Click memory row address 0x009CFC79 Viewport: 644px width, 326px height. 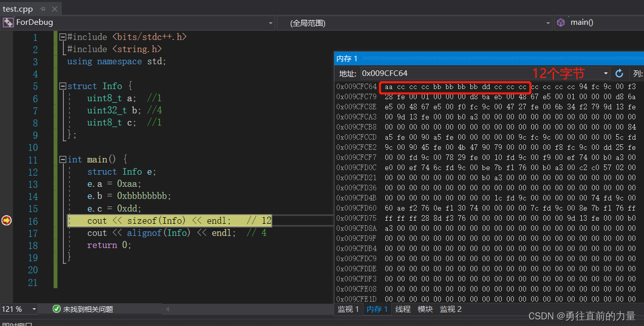356,97
